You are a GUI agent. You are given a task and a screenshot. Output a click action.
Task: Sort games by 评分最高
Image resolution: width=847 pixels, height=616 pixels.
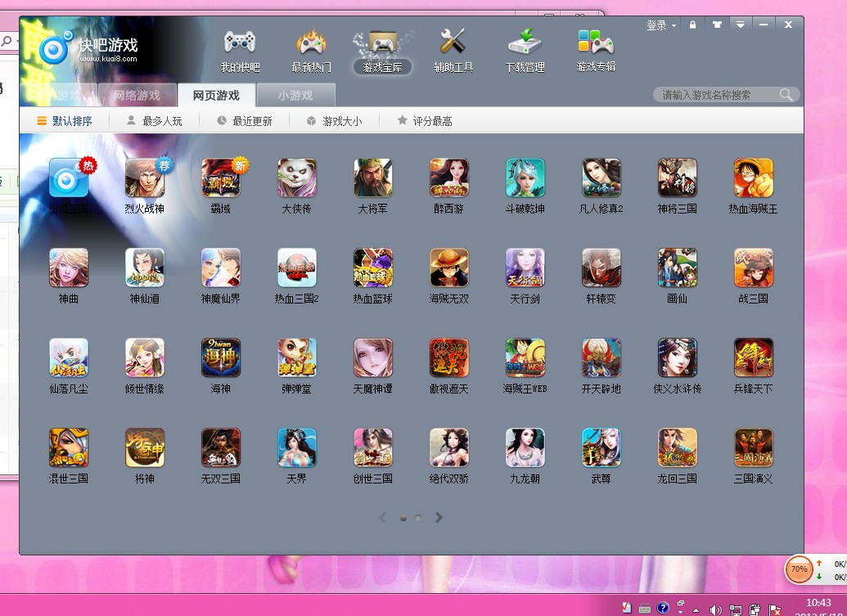424,121
